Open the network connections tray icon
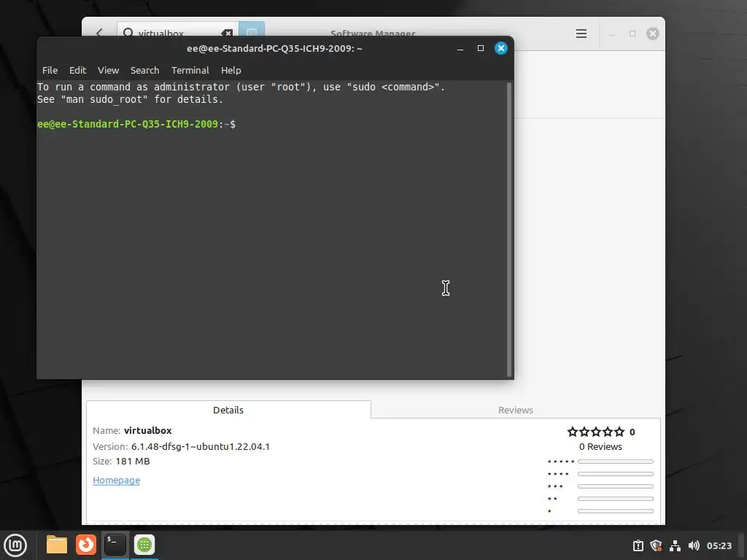 tap(675, 545)
